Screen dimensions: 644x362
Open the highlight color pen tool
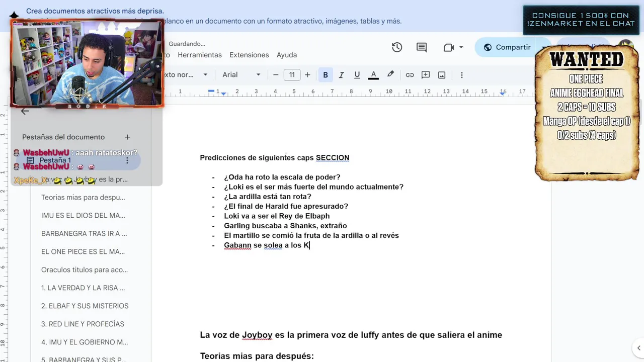390,74
